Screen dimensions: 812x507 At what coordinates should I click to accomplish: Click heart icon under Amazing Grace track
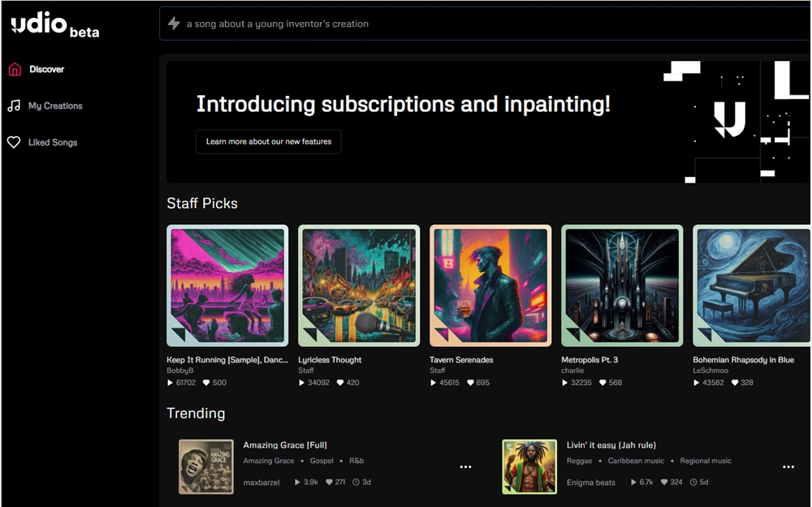(x=329, y=482)
